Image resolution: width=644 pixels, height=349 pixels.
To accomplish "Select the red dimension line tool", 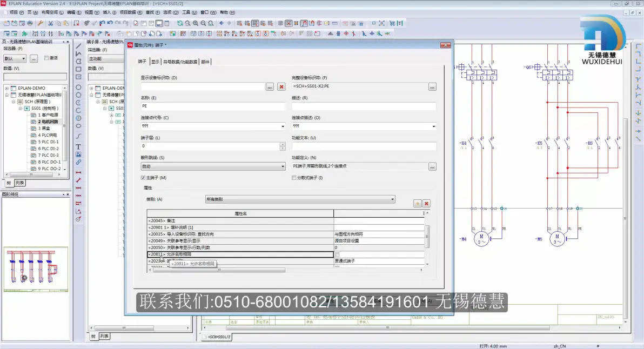I will click(78, 172).
